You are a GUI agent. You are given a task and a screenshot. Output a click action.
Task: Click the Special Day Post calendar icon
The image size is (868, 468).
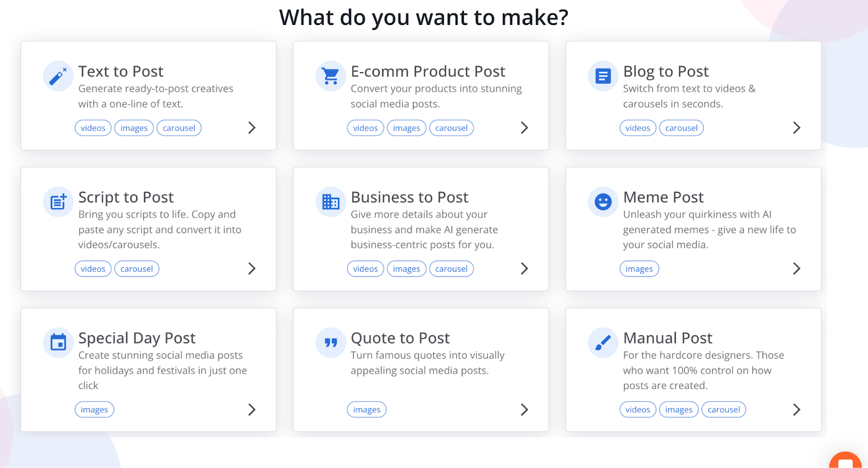click(x=58, y=343)
